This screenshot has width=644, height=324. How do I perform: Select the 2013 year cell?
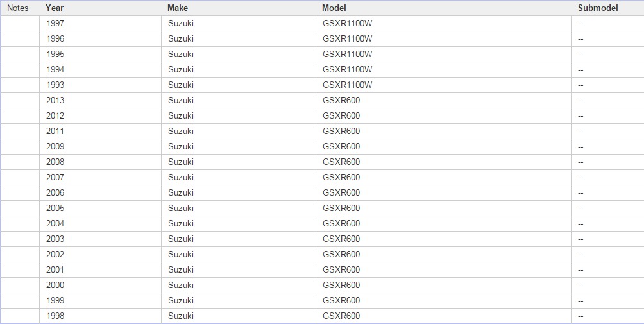[x=55, y=100]
